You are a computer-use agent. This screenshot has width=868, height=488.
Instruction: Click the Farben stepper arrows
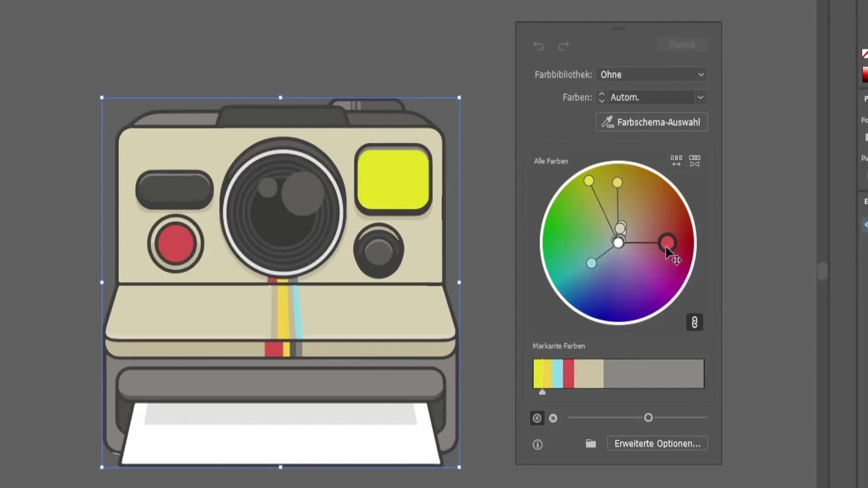click(601, 97)
